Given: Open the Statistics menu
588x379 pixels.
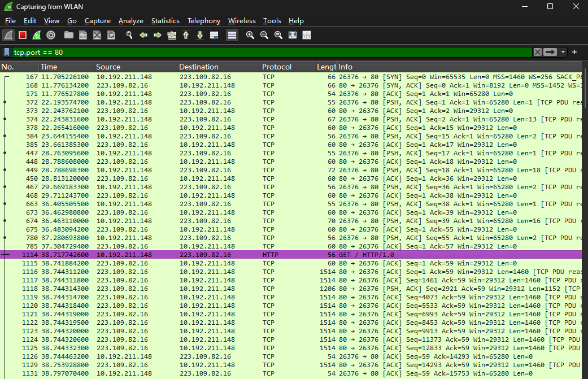Looking at the screenshot, I should click(165, 21).
